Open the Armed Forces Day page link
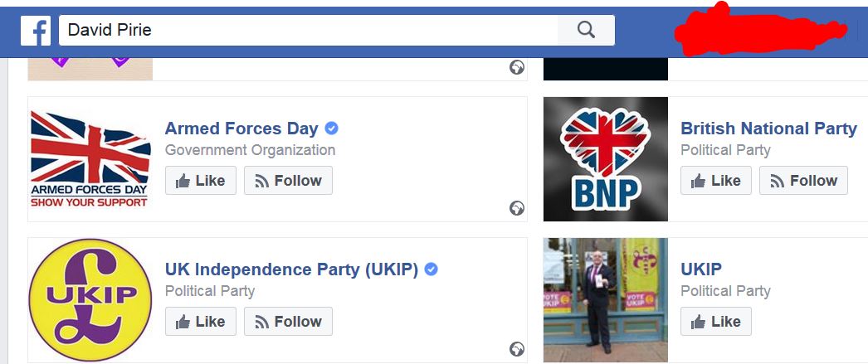 click(x=241, y=129)
